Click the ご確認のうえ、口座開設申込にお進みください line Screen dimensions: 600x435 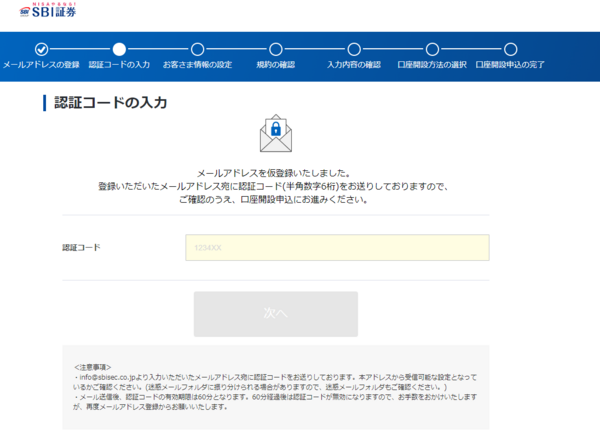point(274,200)
